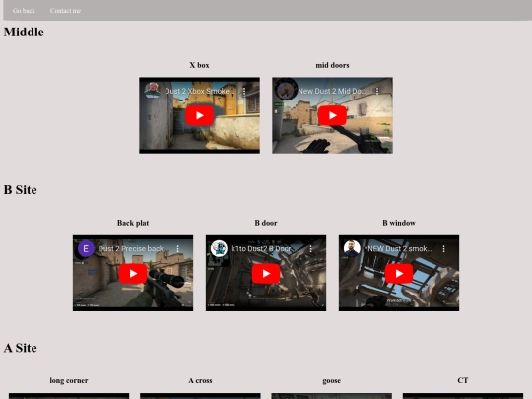Open the Dust 2 Precise back video title
Screen dimensions: 532x399
pos(131,248)
